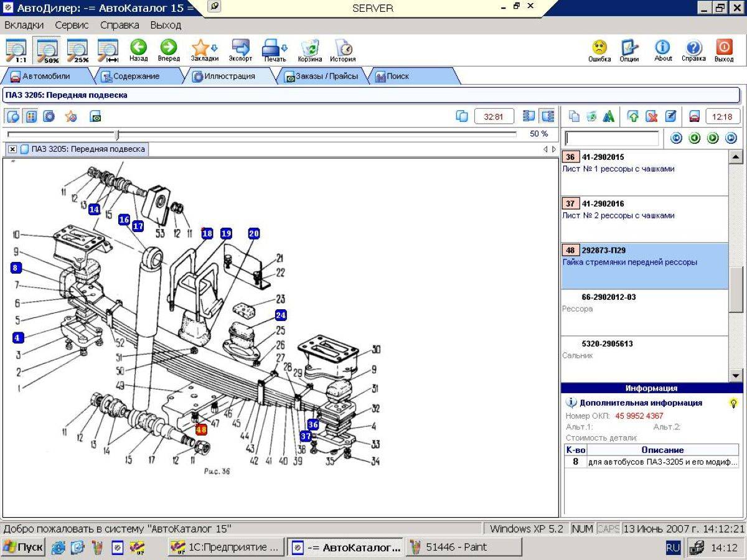Click the blue note edit icon
This screenshot has height=560, width=747.
(670, 116)
